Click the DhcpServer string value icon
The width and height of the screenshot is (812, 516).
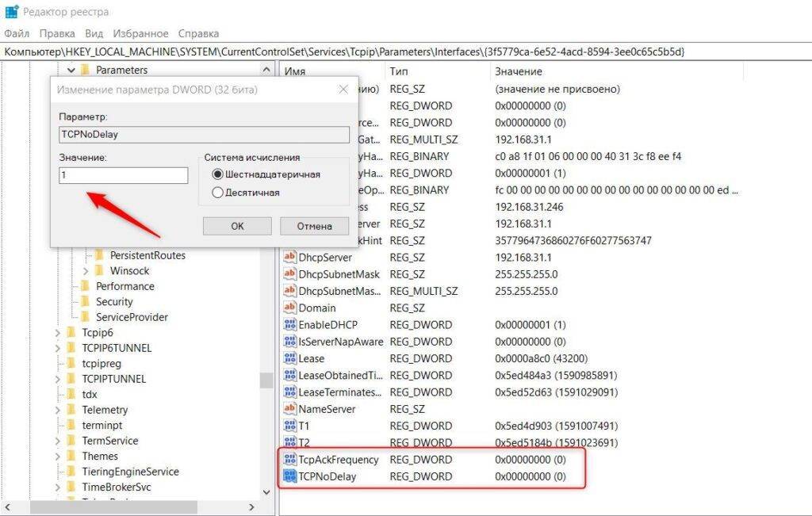(289, 258)
